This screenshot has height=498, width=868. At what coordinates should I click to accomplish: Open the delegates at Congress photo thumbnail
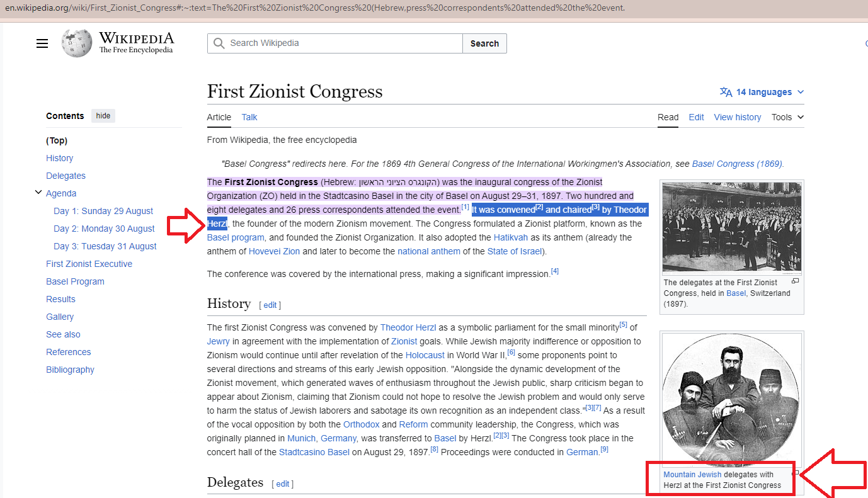coord(732,228)
